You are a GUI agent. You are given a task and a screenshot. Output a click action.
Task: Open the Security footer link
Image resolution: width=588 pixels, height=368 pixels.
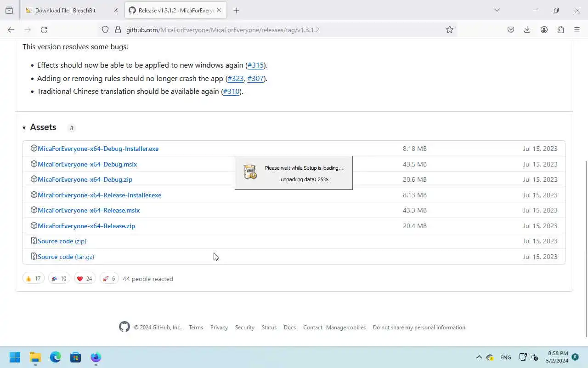pyautogui.click(x=245, y=328)
